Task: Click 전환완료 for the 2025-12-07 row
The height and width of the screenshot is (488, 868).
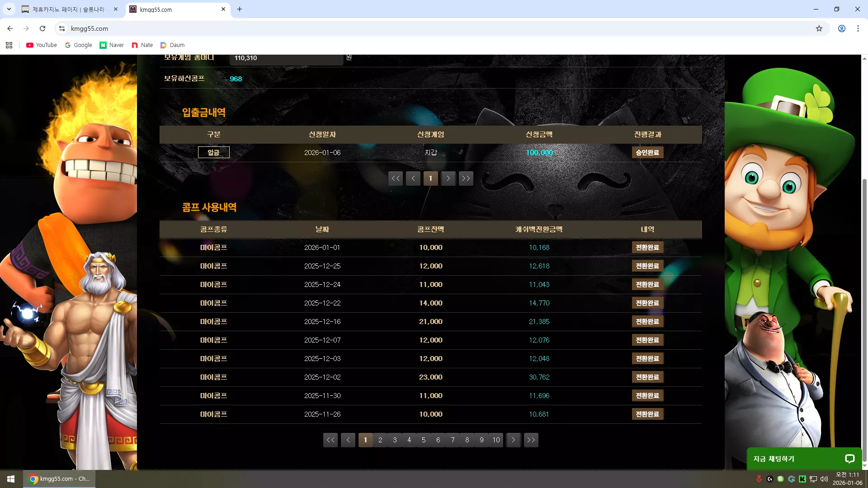Action: 647,340
